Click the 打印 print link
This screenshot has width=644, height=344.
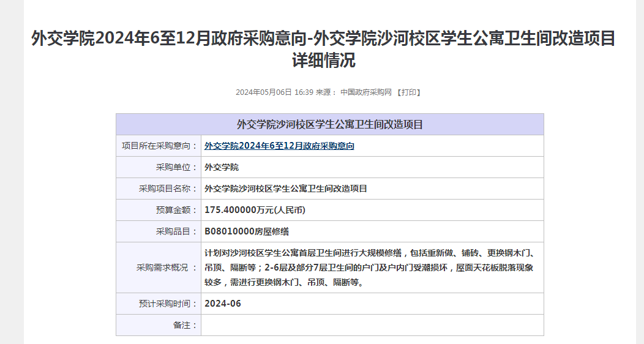(408, 92)
